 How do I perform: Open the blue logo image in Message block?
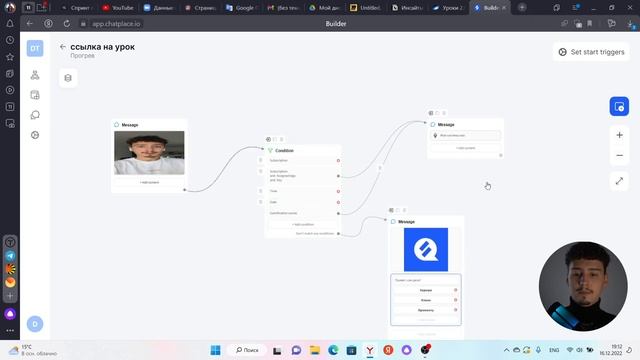point(426,249)
